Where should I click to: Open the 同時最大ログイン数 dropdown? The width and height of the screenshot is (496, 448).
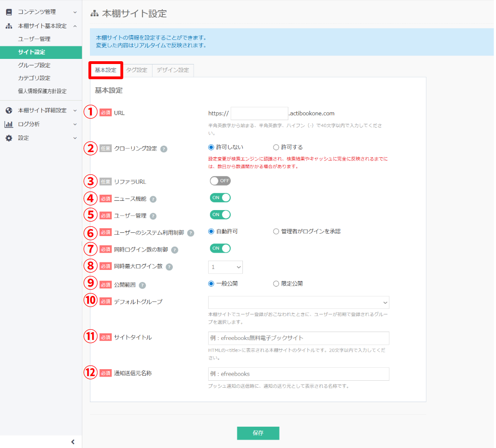(225, 267)
